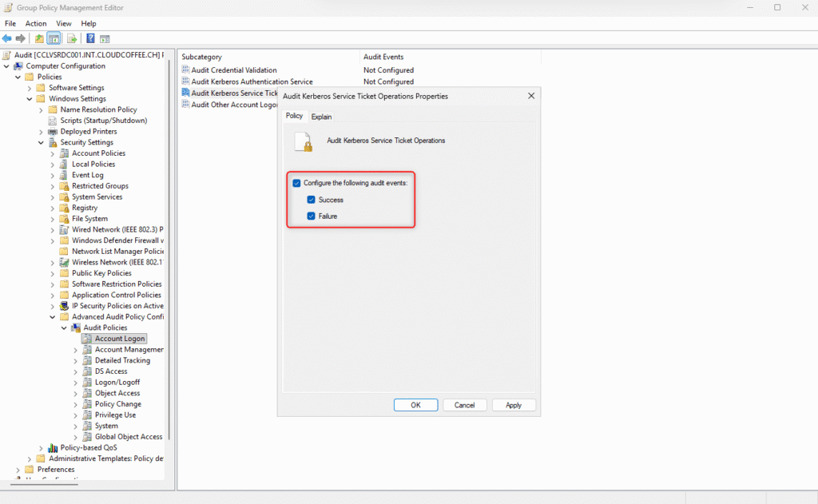Click the Export List toolbar icon
This screenshot has height=504, width=818.
(x=72, y=38)
